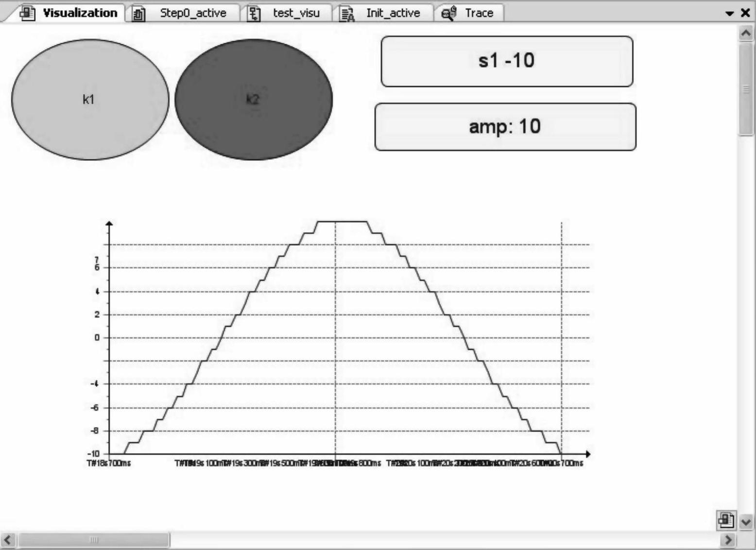This screenshot has height=550, width=756.
Task: Click the -6 value on the y-axis
Action: click(x=95, y=408)
